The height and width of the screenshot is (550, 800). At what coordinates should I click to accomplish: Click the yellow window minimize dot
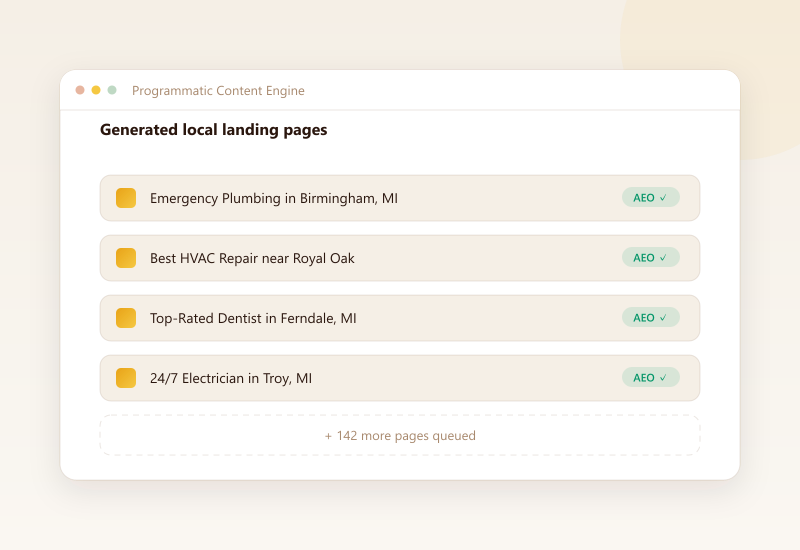(x=96, y=90)
